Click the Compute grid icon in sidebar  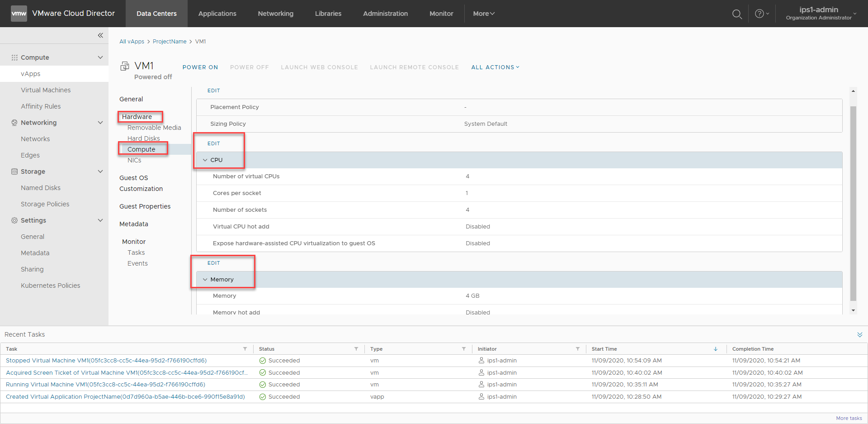[14, 57]
